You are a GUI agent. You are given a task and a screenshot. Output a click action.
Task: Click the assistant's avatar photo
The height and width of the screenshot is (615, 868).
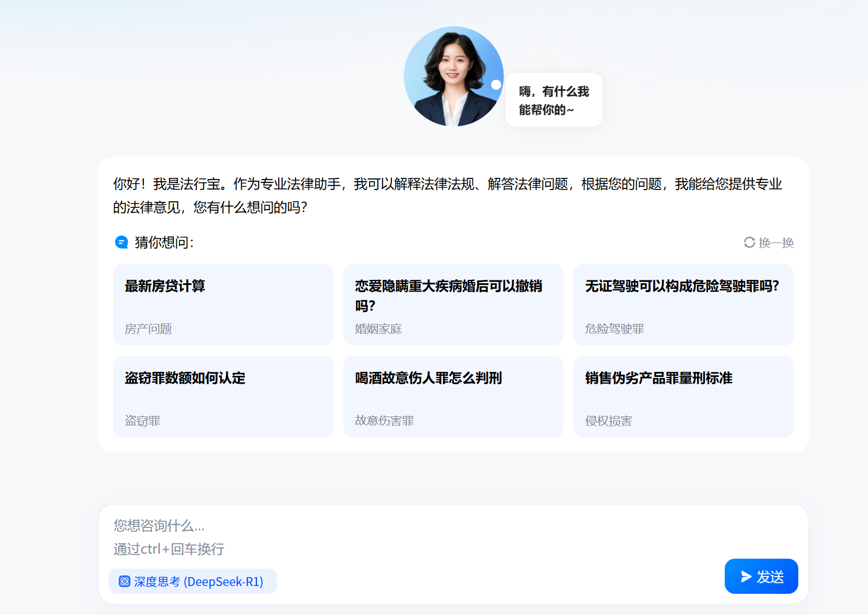point(453,76)
